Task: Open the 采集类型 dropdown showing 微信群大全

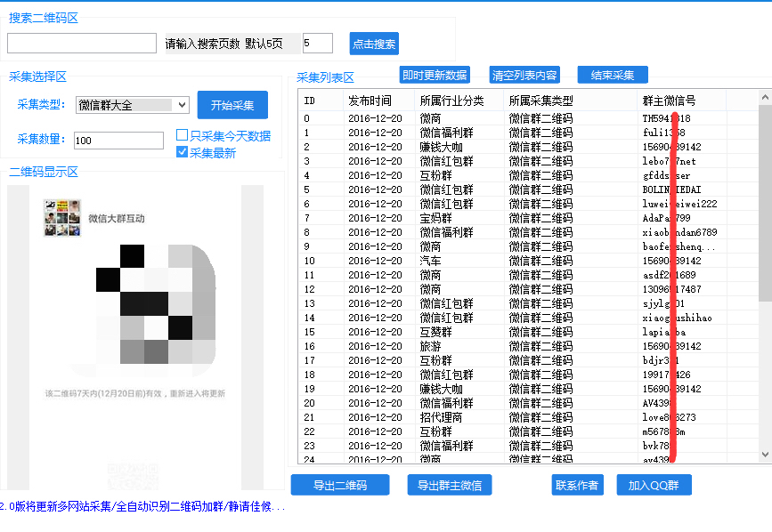Action: click(x=133, y=105)
